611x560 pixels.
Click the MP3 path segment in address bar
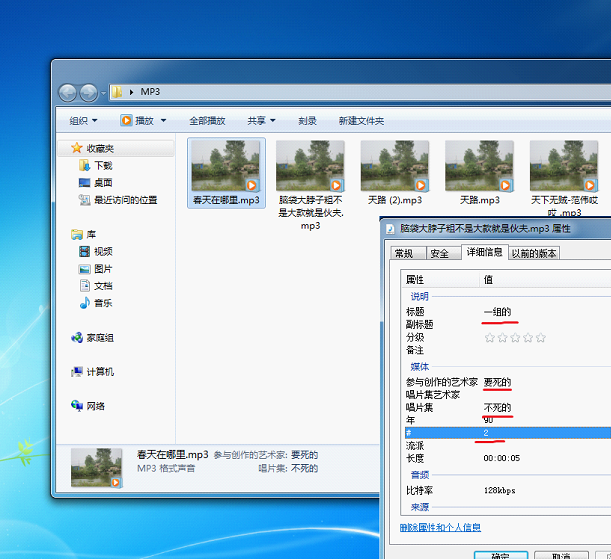coord(150,92)
